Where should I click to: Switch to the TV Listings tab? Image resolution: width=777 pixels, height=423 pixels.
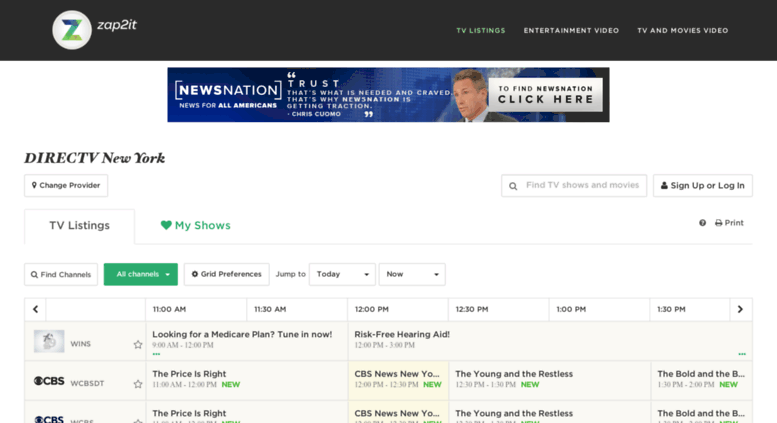coord(79,226)
